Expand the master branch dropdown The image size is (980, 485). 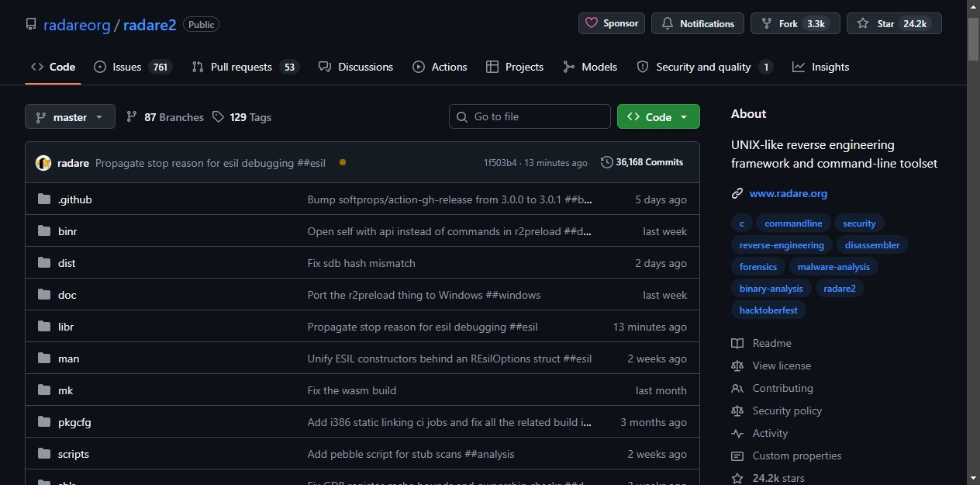70,117
